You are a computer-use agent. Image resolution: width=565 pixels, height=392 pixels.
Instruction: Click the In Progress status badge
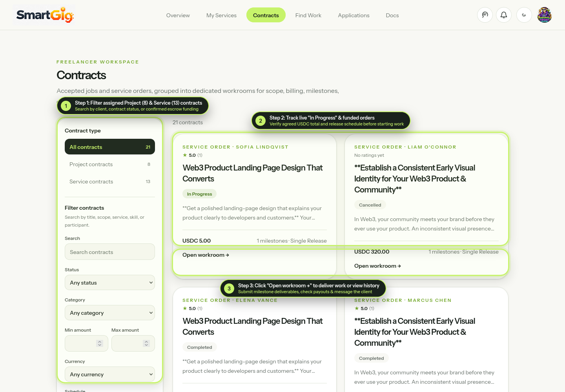[x=199, y=194]
